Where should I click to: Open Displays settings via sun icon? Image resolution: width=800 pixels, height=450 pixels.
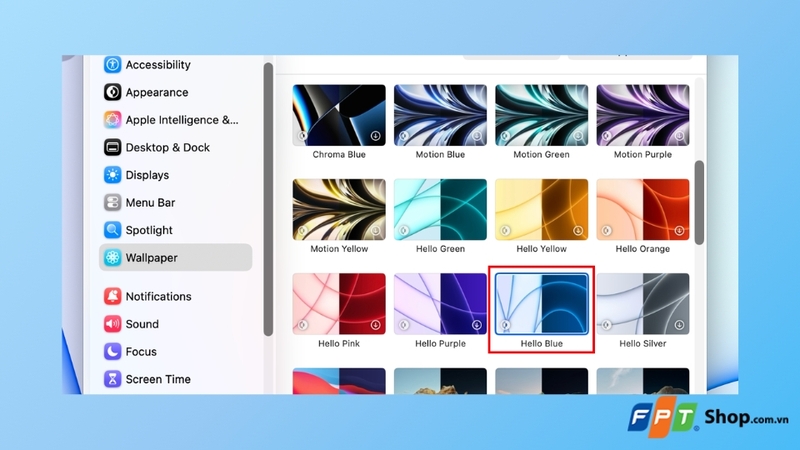click(x=112, y=175)
